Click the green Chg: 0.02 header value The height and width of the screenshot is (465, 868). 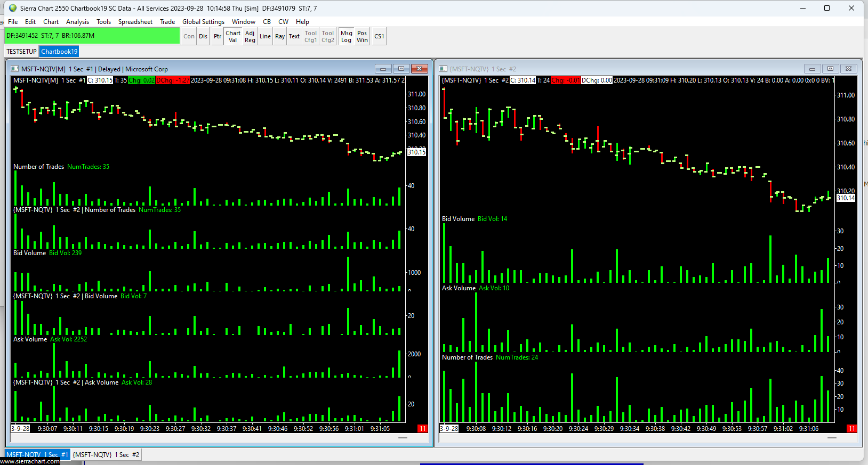[141, 80]
